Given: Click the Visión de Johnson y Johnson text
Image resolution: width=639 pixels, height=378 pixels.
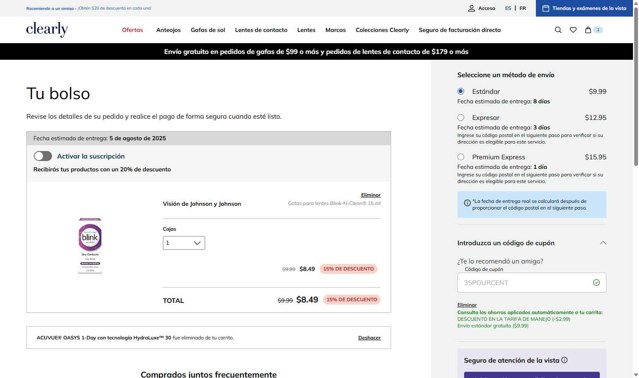Looking at the screenshot, I should coord(202,204).
